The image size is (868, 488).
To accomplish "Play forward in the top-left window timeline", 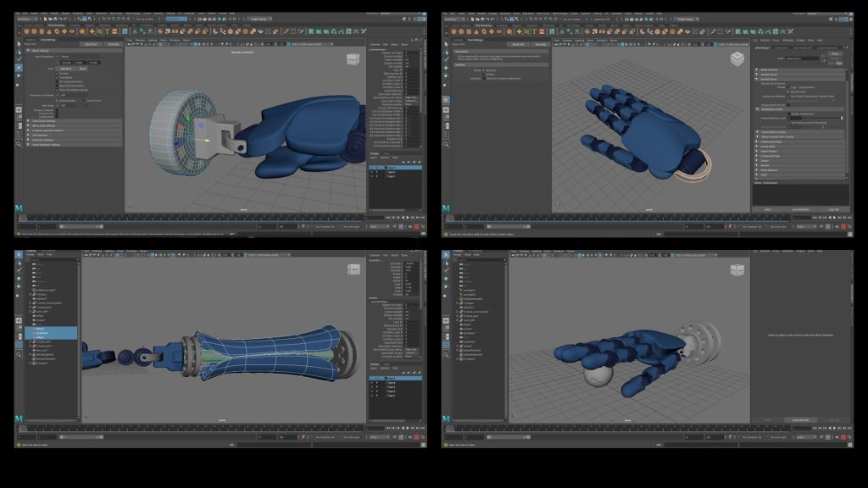I will (408, 218).
